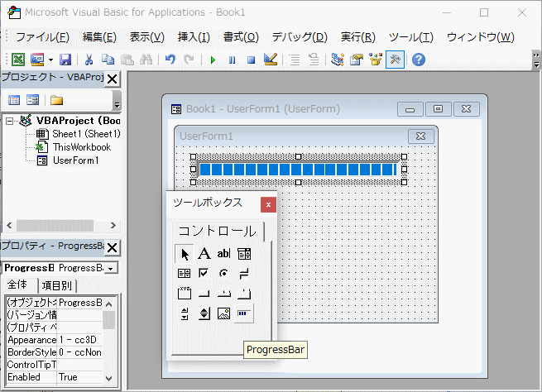Switch to the 項目別 properties tab
The height and width of the screenshot is (392, 542).
pos(57,285)
